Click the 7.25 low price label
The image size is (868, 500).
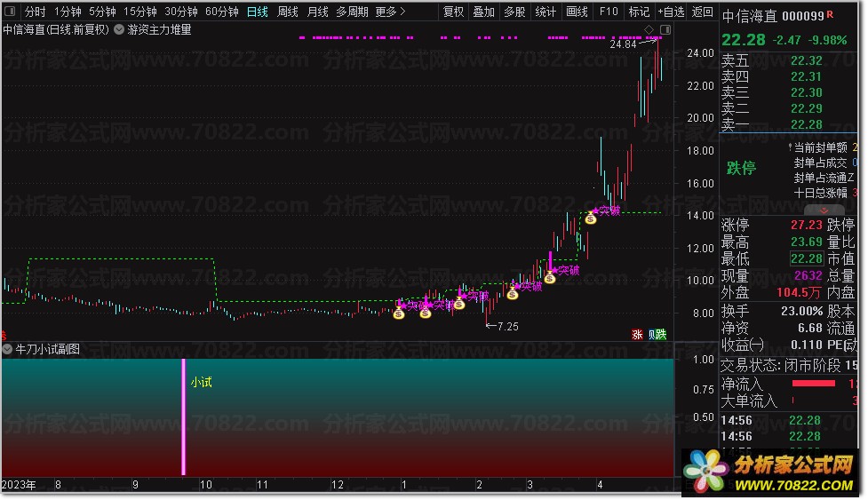tap(507, 326)
